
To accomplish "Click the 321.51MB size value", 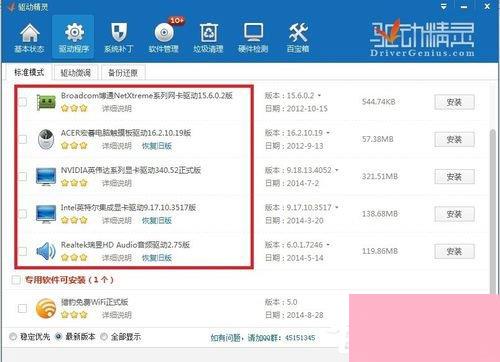I will (380, 176).
